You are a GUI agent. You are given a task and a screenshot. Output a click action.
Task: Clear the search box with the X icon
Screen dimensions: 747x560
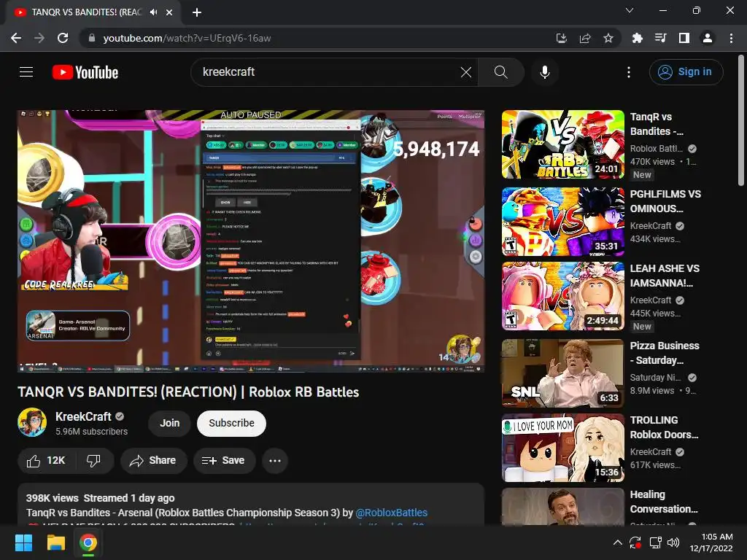click(466, 72)
